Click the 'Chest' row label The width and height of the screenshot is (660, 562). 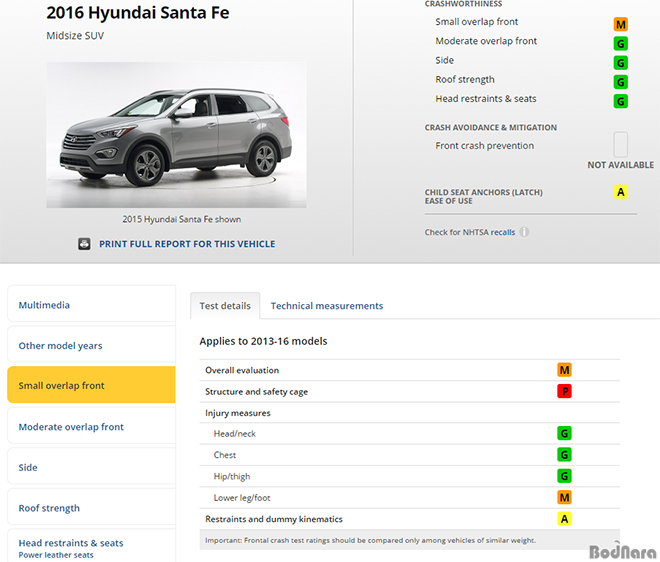[225, 455]
